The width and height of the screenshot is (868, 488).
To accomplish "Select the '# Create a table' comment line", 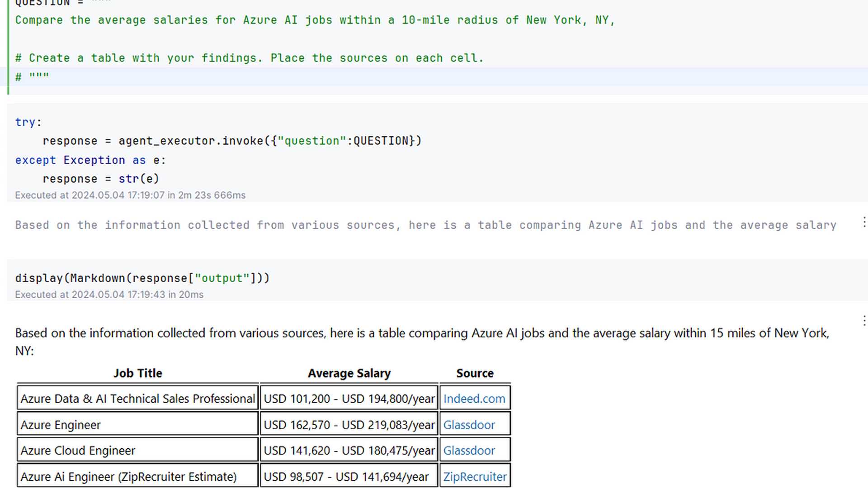I will click(249, 58).
